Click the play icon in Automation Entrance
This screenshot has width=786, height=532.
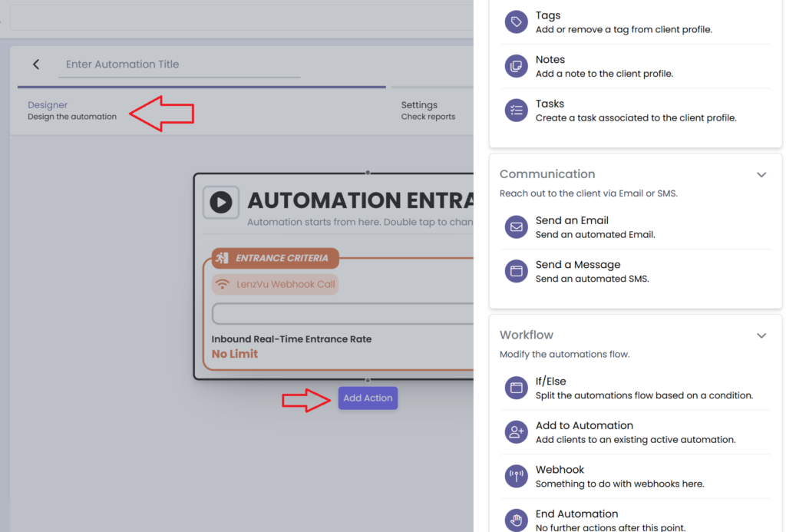click(221, 203)
